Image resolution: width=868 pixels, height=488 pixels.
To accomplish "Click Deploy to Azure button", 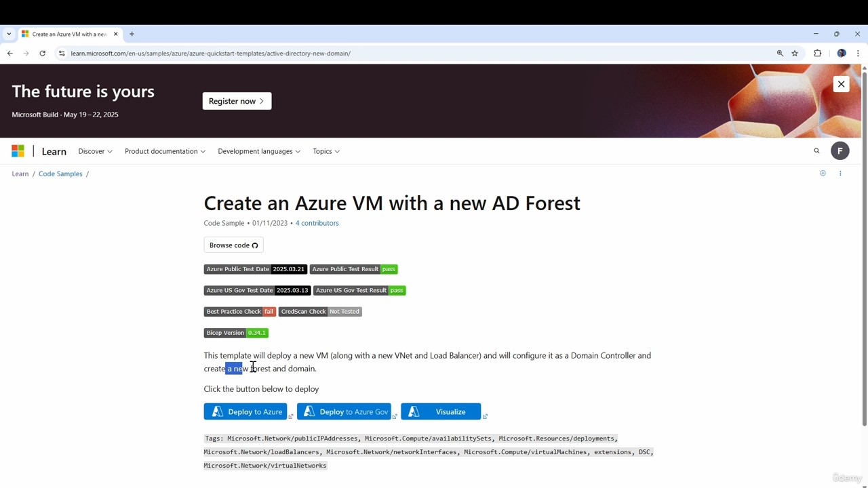I will coord(245,411).
